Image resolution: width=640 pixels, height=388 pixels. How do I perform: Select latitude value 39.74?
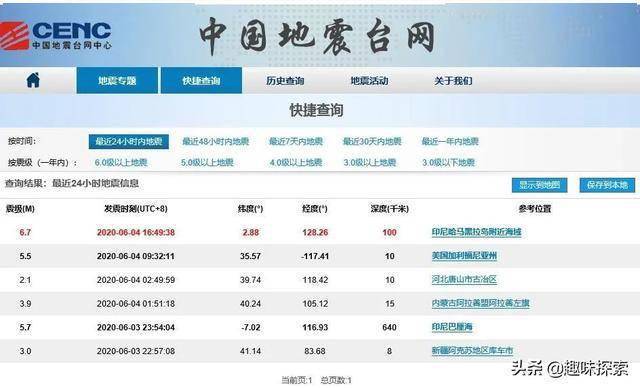click(250, 279)
